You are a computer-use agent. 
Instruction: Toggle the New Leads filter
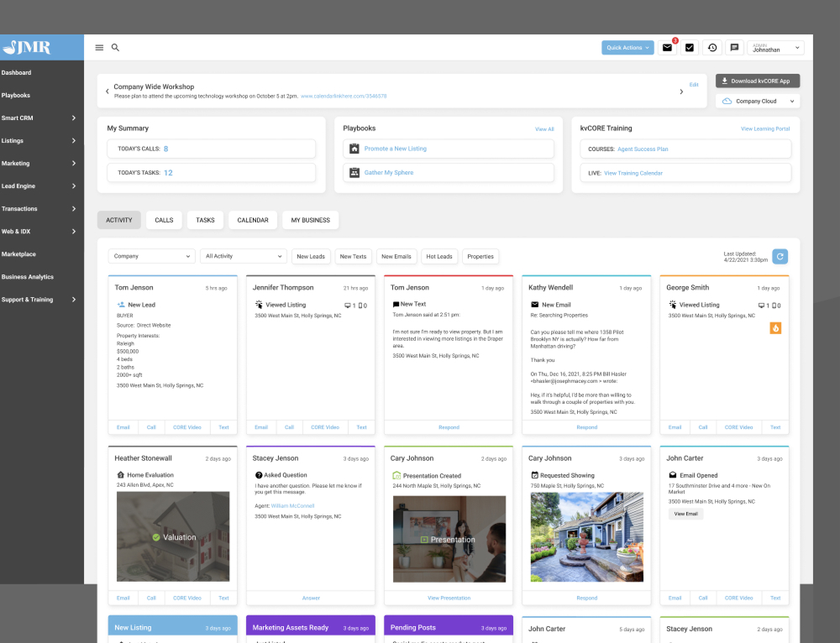pos(311,257)
